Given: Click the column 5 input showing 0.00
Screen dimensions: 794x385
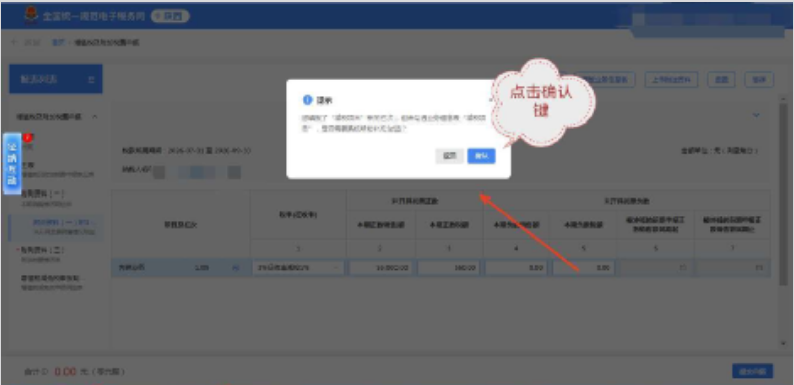Looking at the screenshot, I should [x=583, y=267].
